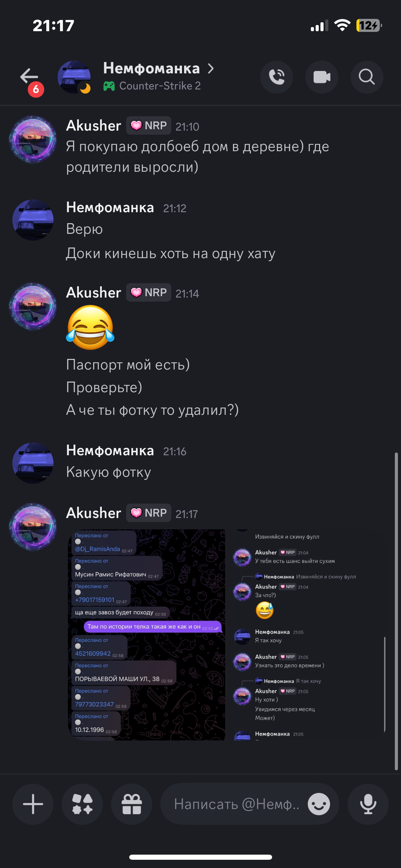This screenshot has height=868, width=401.
Task: Open Немфоманка header avatar
Action: click(x=74, y=77)
